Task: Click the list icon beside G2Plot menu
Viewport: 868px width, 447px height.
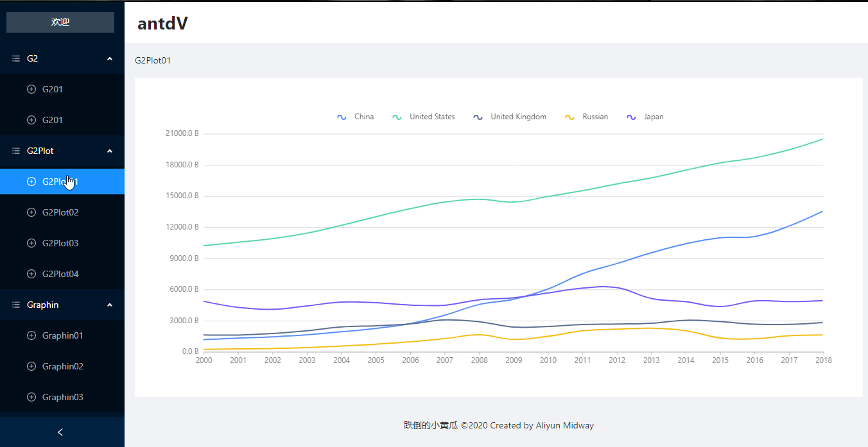Action: click(x=16, y=151)
